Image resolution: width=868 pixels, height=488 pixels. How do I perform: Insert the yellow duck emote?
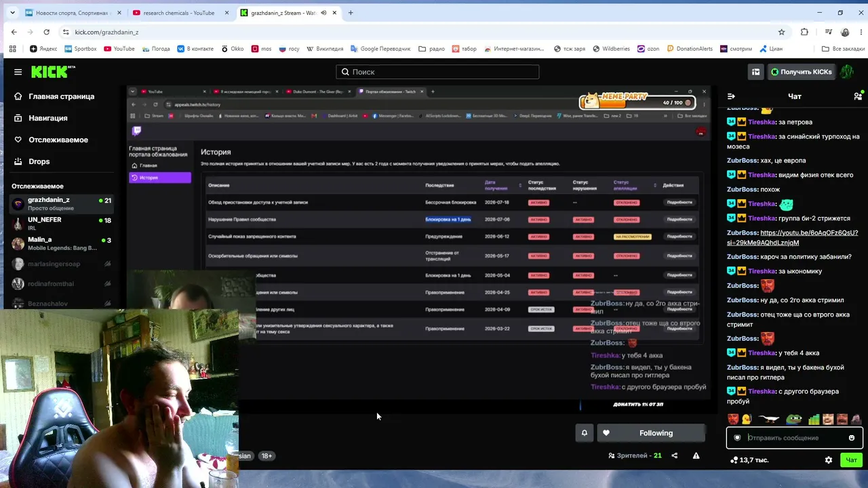click(746, 420)
